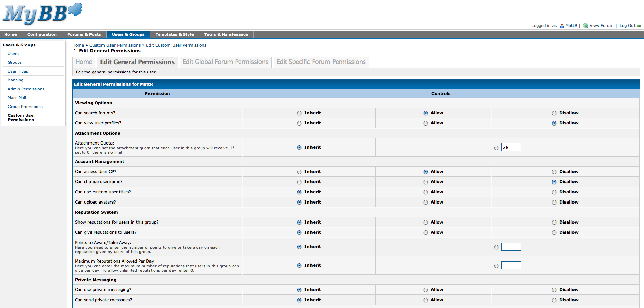Open Group Promotions sidebar link
This screenshot has width=644, height=308.
tap(25, 107)
